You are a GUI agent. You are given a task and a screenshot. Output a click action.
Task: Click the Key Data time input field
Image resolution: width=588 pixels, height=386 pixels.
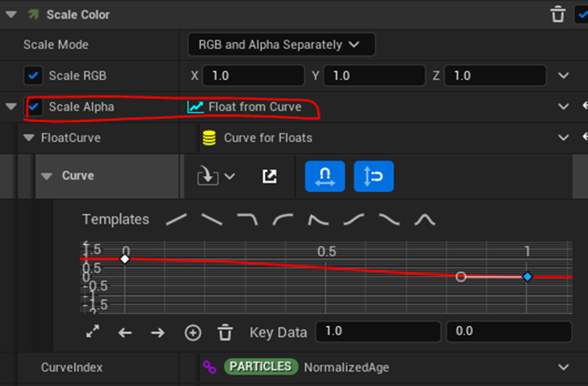pos(377,331)
